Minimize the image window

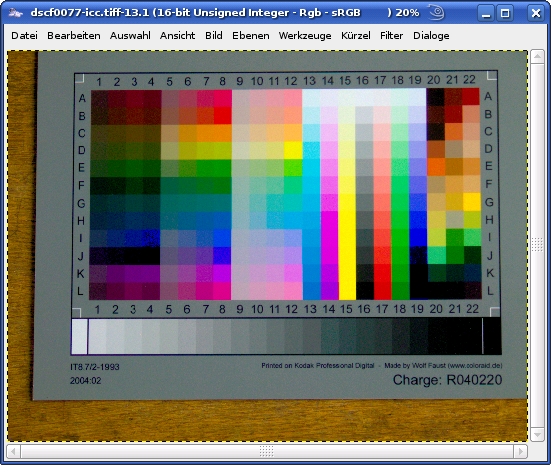[486, 13]
